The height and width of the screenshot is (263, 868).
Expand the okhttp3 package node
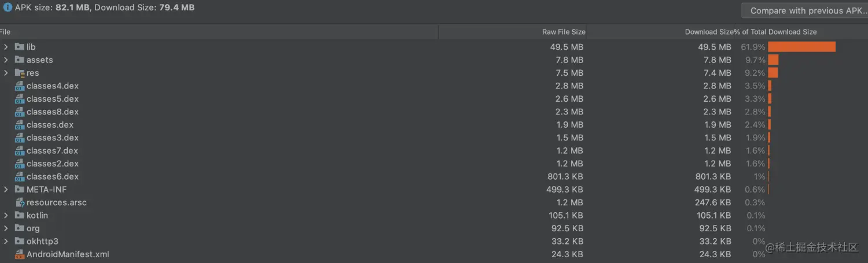tap(6, 242)
